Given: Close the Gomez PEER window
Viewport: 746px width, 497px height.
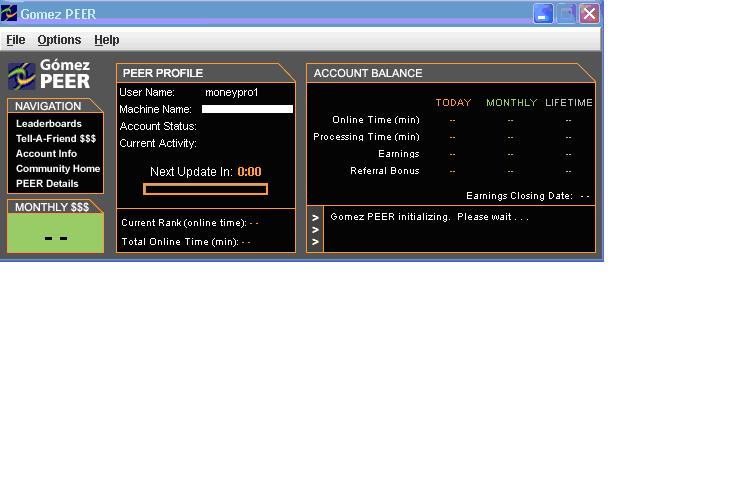Looking at the screenshot, I should pyautogui.click(x=589, y=13).
